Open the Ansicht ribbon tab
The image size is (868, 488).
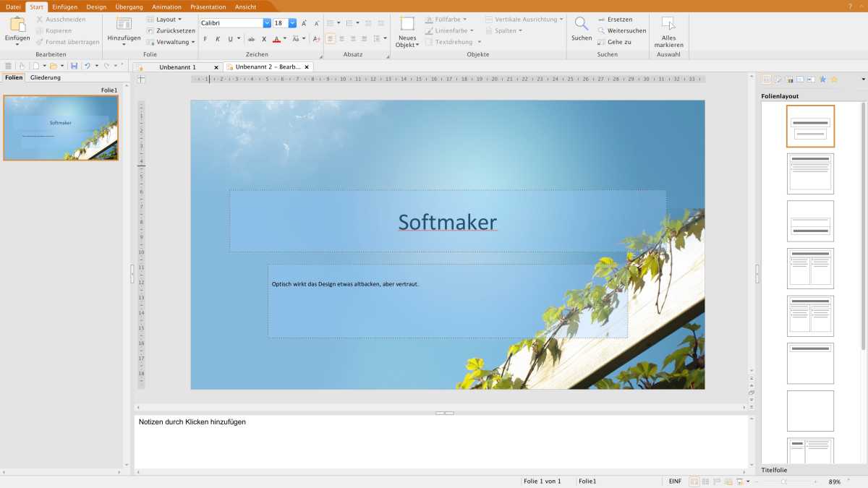click(x=246, y=7)
